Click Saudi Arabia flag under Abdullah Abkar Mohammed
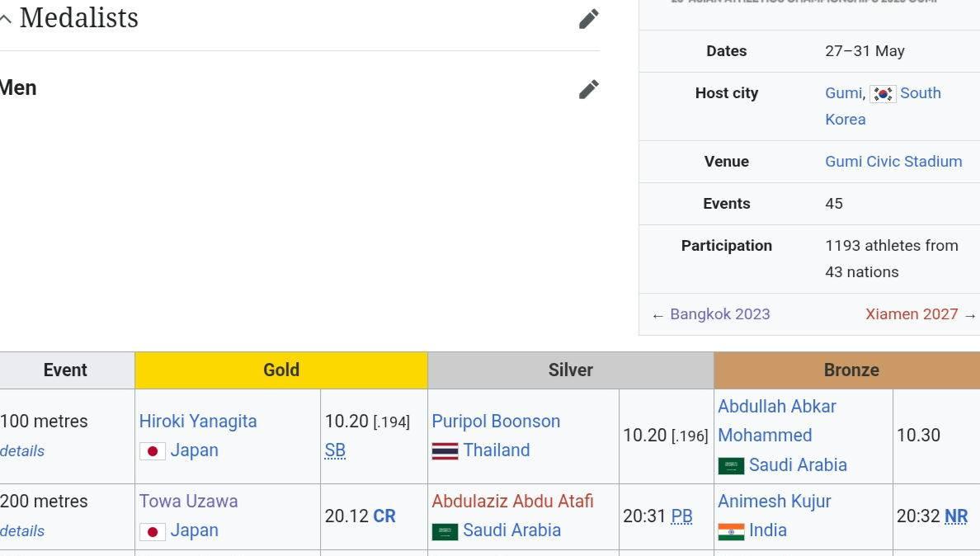 (x=731, y=466)
